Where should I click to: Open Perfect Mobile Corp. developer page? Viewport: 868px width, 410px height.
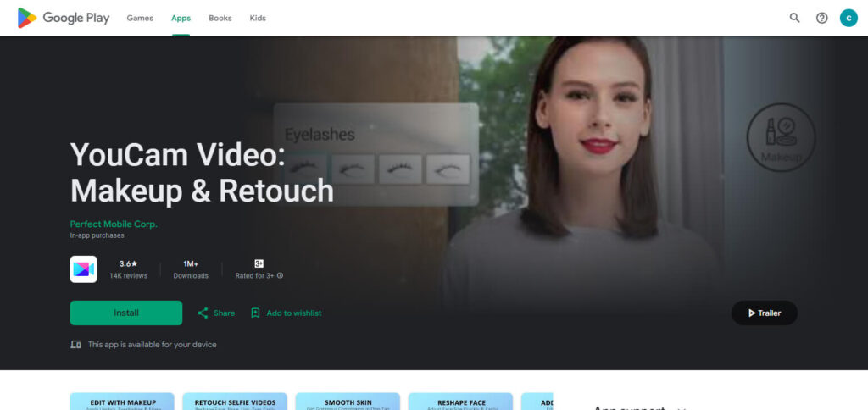[x=114, y=224]
